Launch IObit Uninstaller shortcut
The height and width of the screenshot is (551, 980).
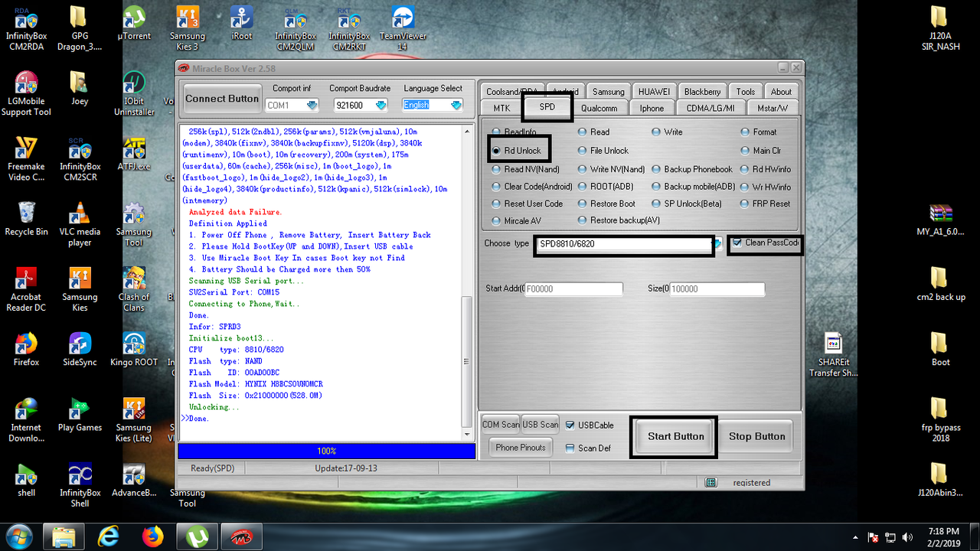click(x=134, y=93)
